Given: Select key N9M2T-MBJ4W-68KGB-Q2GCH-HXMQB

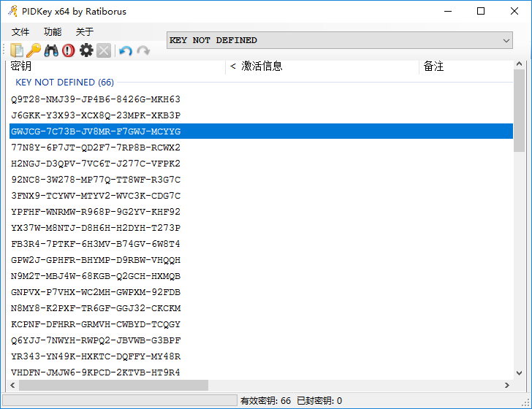Looking at the screenshot, I should (x=96, y=276).
